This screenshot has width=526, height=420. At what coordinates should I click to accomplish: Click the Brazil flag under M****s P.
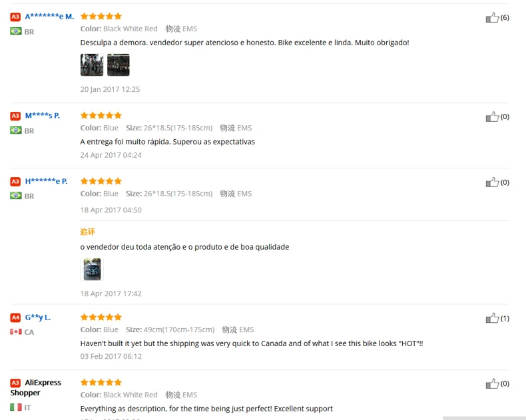pos(16,130)
